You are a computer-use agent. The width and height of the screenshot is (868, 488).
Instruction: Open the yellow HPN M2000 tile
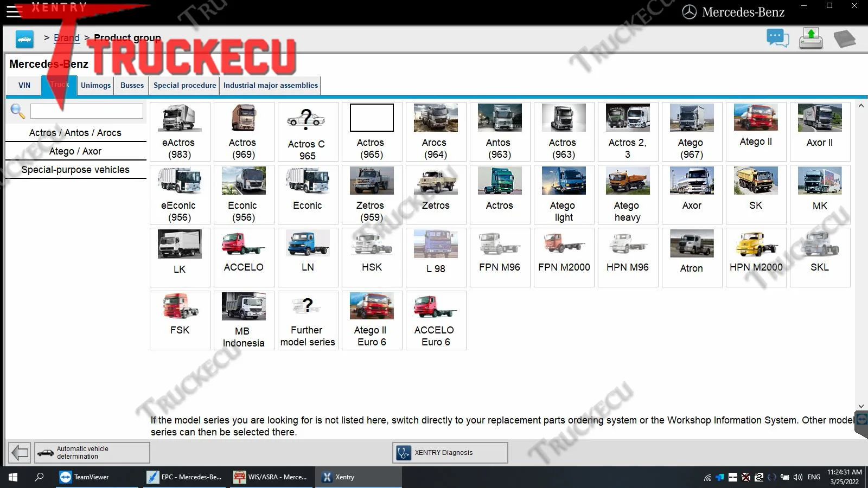[x=756, y=258]
